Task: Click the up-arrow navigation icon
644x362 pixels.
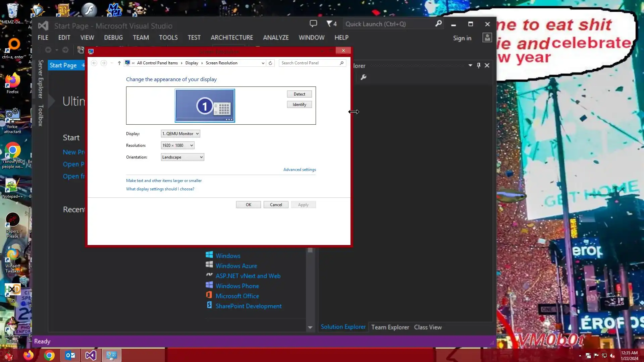Action: coord(119,63)
